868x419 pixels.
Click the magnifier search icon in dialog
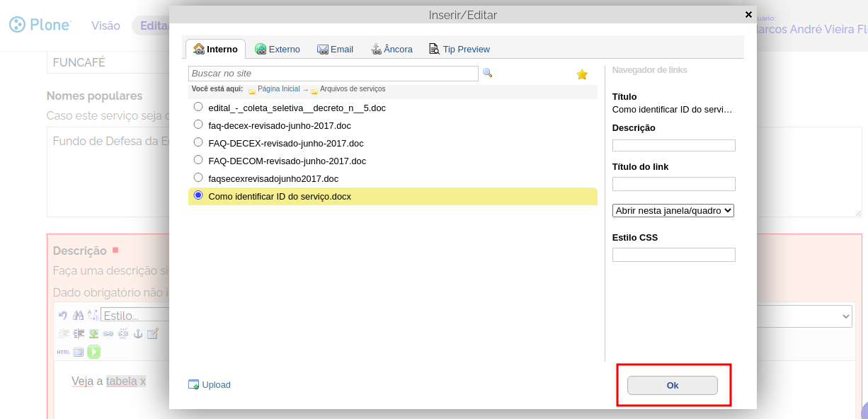(487, 73)
